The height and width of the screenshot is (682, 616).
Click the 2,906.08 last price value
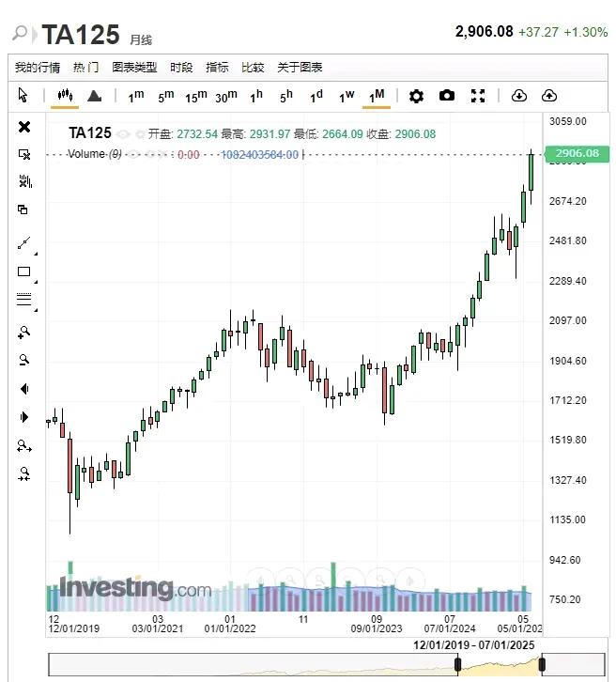click(484, 32)
